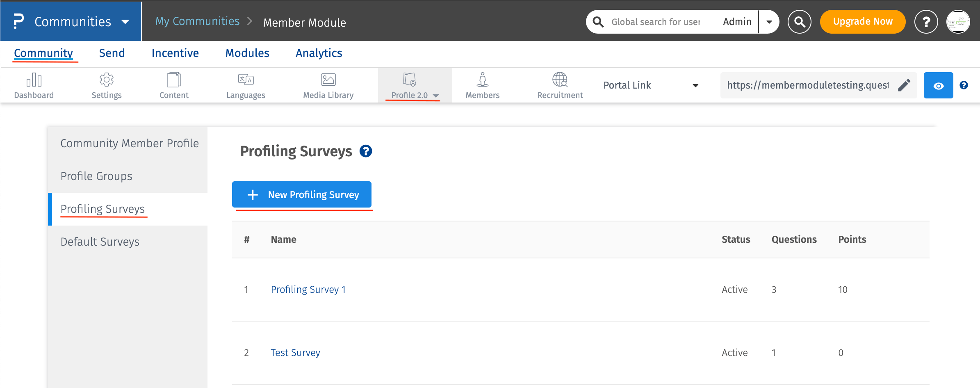Toggle portal link preview visibility
Viewport: 980px width, 388px height.
click(x=938, y=85)
